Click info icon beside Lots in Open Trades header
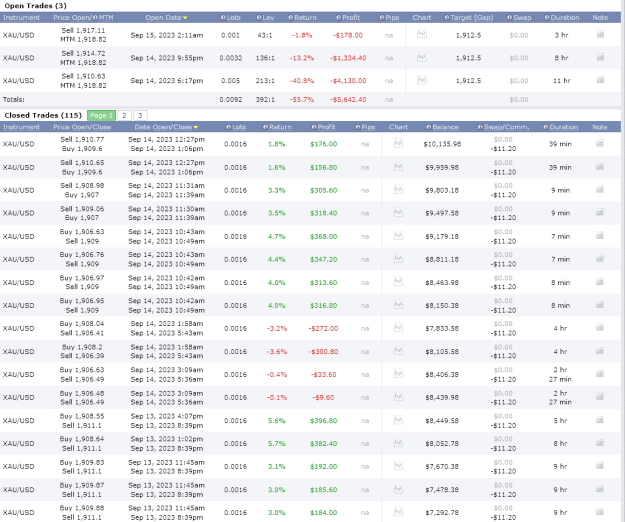The image size is (625, 522). (x=223, y=18)
